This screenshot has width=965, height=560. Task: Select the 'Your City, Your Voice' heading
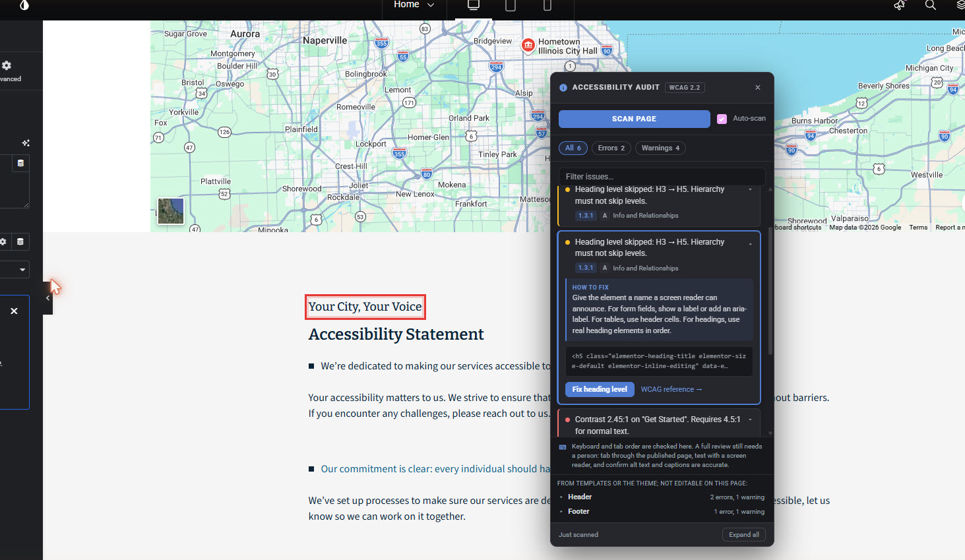point(365,307)
